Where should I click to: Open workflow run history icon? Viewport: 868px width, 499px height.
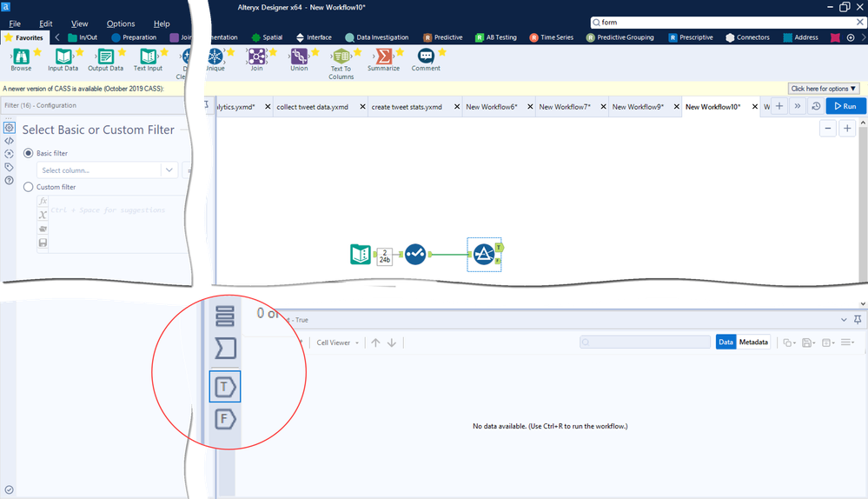tap(816, 106)
